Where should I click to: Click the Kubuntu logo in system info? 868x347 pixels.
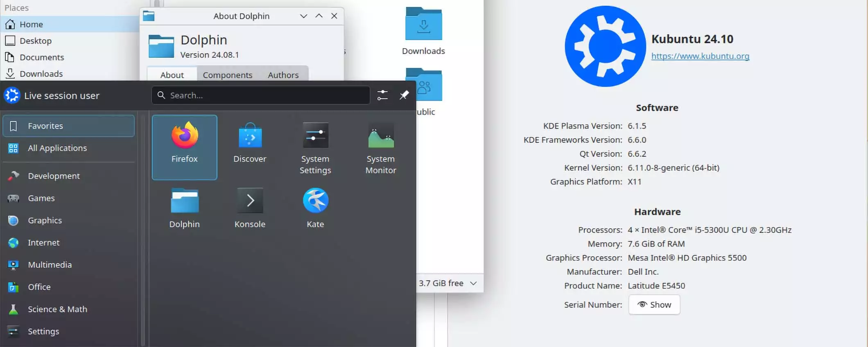click(605, 46)
